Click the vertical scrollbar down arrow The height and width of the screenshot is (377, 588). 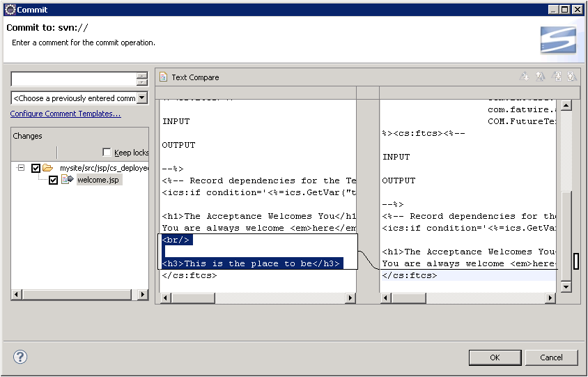point(566,287)
